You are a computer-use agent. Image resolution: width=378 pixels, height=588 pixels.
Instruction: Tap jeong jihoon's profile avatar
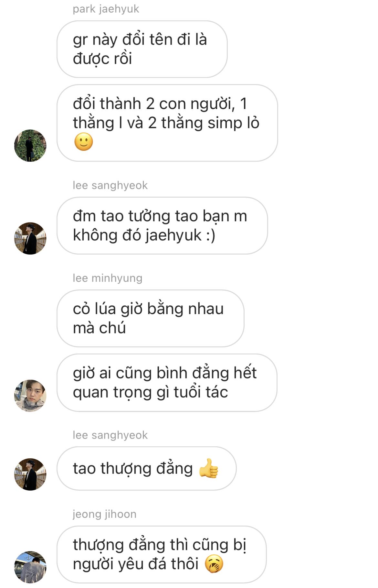pos(30,567)
